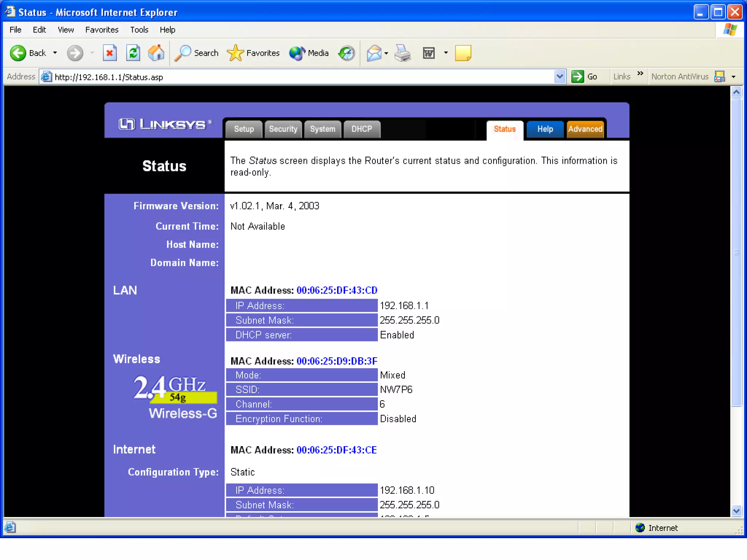Screen dimensions: 747x560
Task: Expand the Links toolbar chevron
Action: (x=640, y=74)
